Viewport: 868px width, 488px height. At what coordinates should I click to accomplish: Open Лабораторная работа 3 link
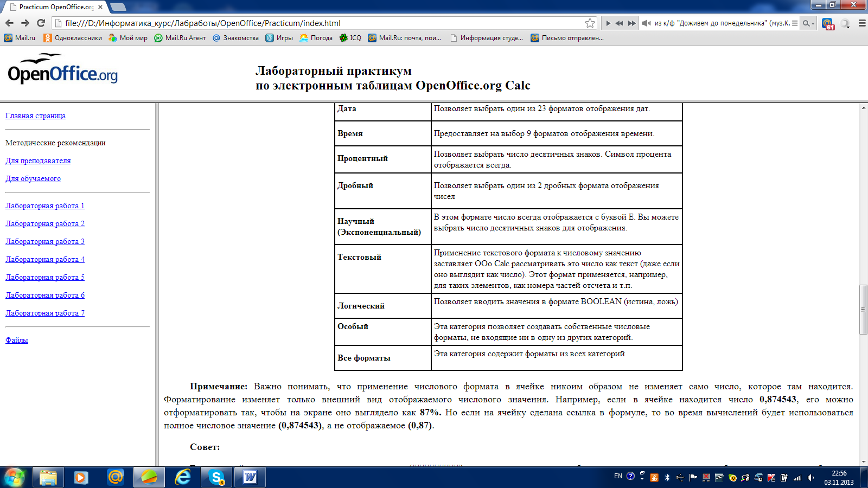[45, 241]
